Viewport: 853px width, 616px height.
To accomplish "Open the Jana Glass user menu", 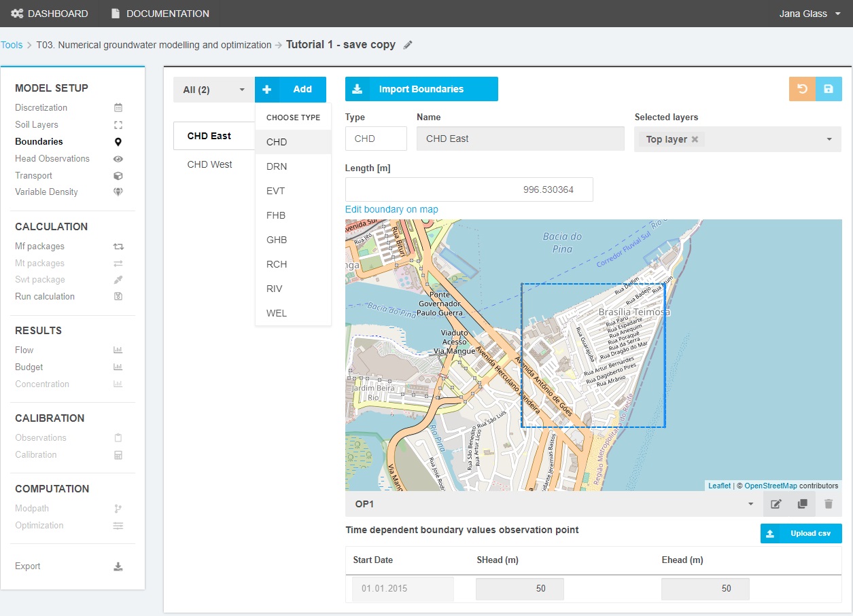I will (x=810, y=14).
